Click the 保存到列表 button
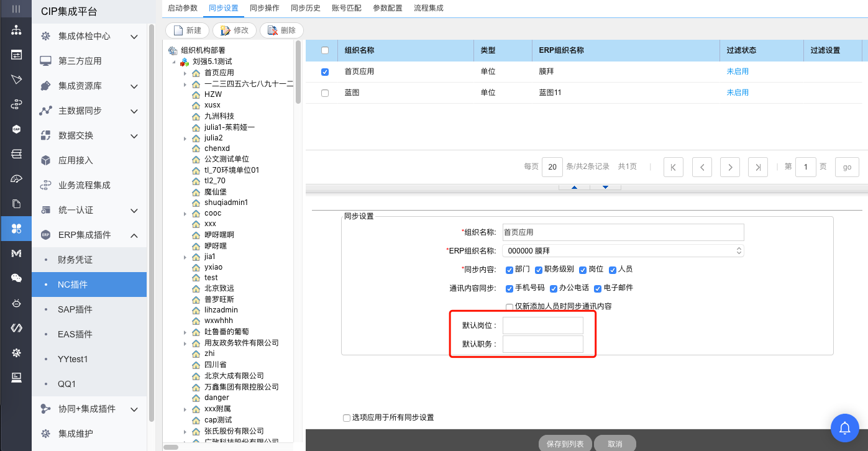 (x=565, y=444)
